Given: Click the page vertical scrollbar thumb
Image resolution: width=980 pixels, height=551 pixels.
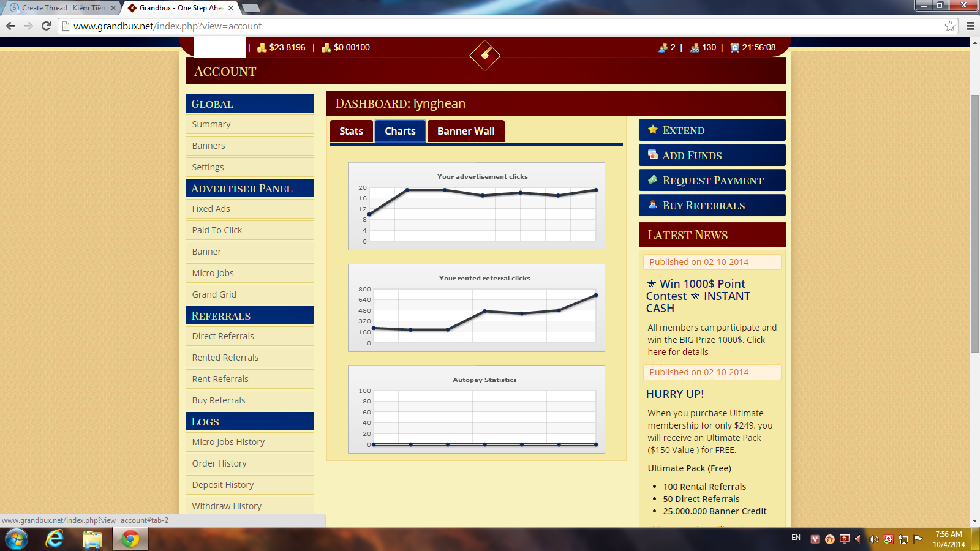Looking at the screenshot, I should pos(974,223).
